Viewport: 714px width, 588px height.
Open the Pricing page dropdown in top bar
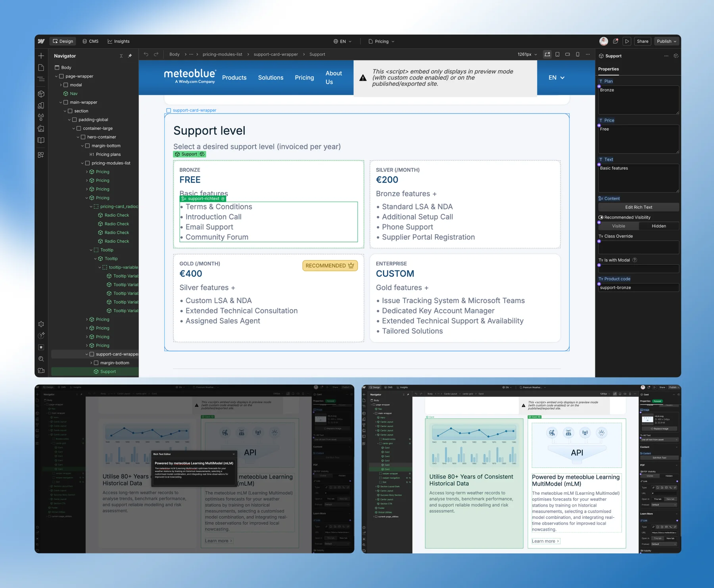pyautogui.click(x=382, y=41)
